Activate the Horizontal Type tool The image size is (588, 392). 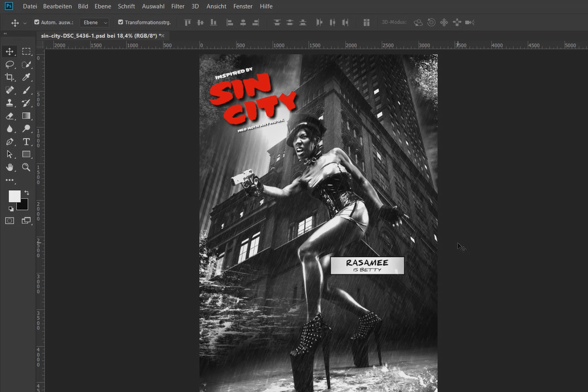pos(26,142)
